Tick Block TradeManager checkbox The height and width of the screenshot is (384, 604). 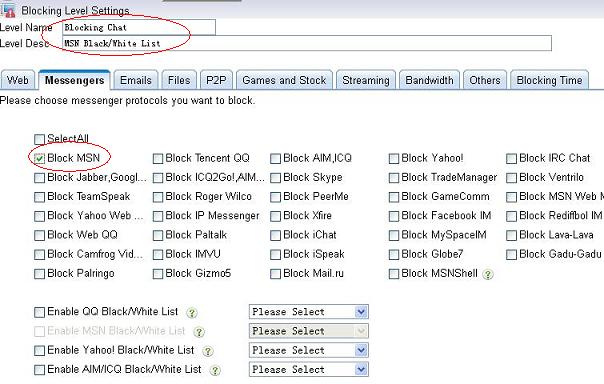393,178
